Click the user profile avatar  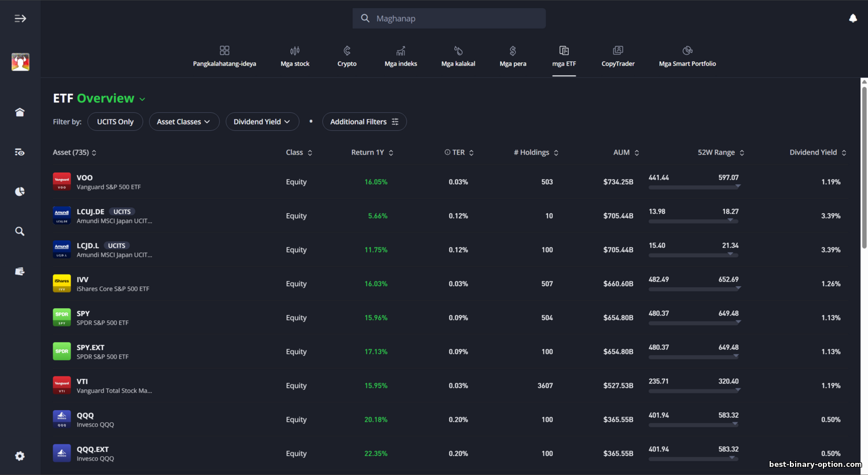[x=20, y=62]
